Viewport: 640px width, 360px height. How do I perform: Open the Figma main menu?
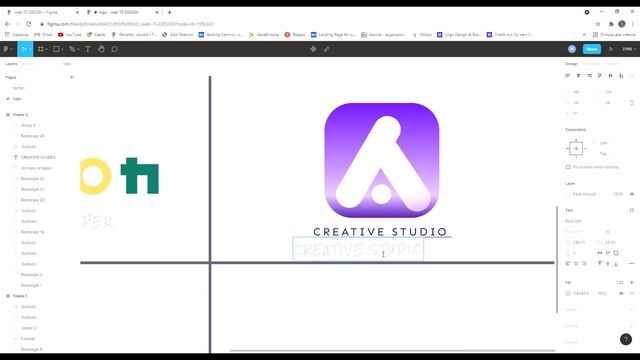click(x=8, y=49)
